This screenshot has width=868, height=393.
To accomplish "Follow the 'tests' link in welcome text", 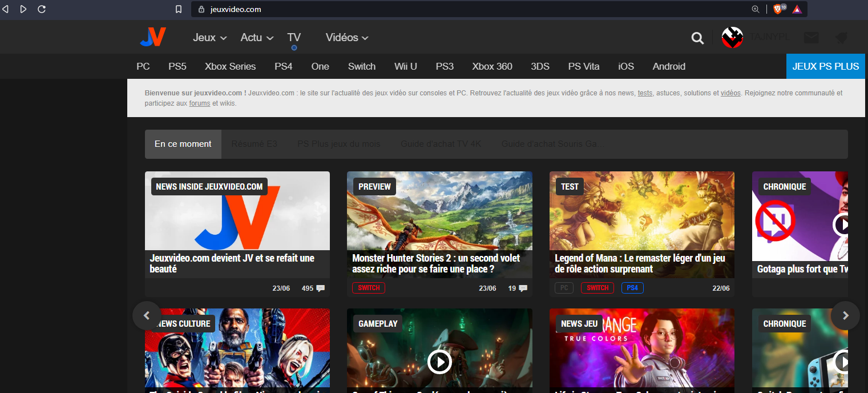I will tap(645, 93).
